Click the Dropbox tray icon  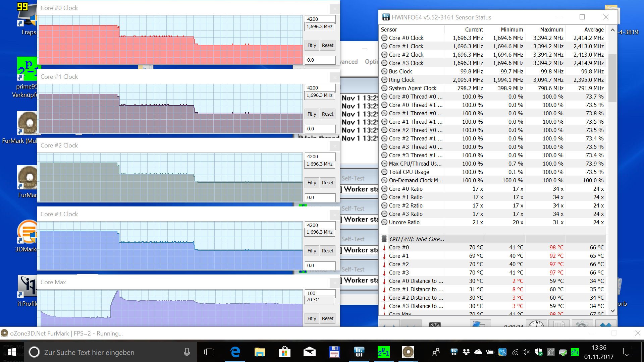pos(466,352)
